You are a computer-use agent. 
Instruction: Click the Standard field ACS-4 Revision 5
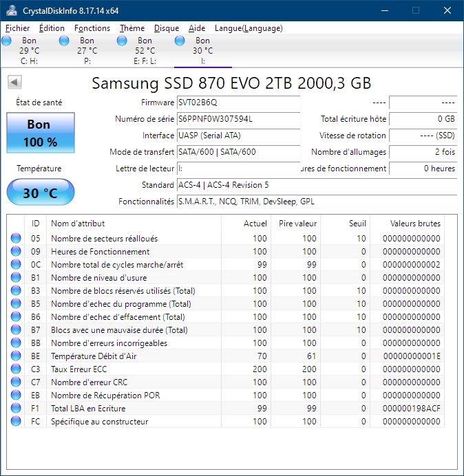point(317,185)
